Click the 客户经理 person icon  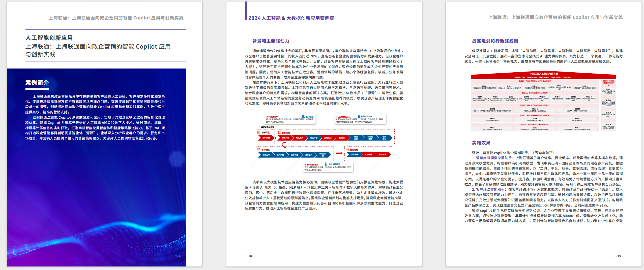pyautogui.click(x=303, y=116)
